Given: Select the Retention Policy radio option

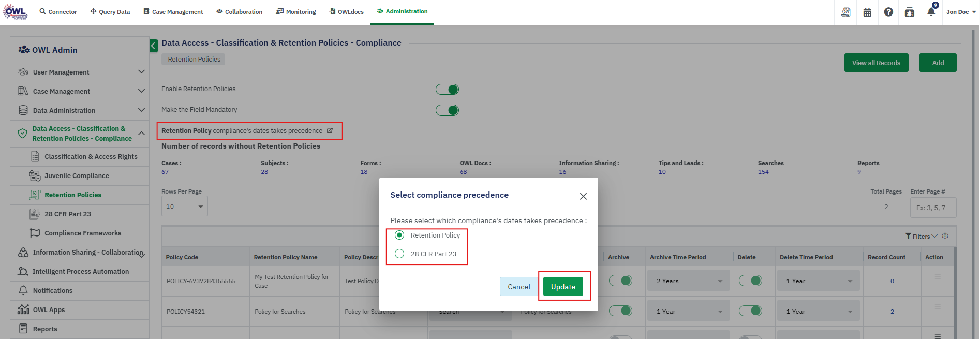Looking at the screenshot, I should 399,235.
